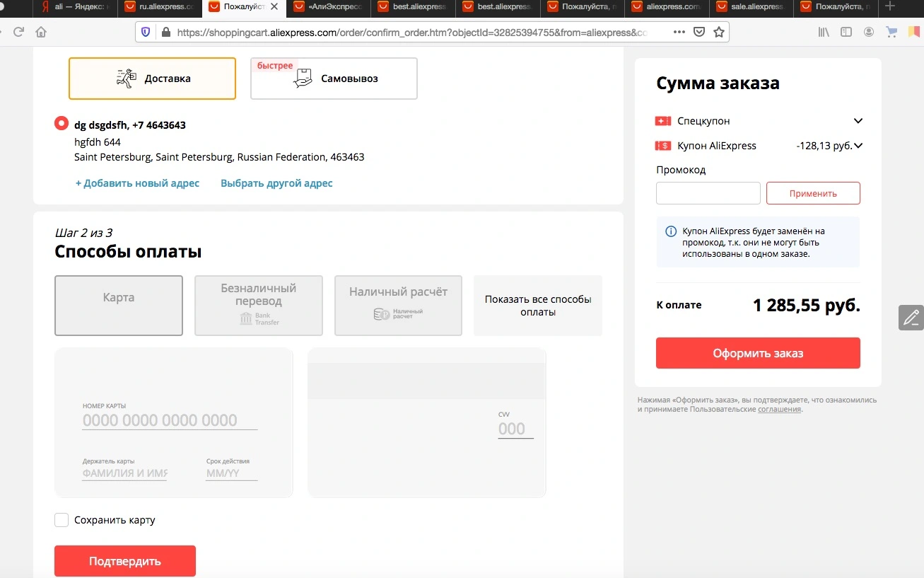Switch to the aliexpress.com tab
Image resolution: width=924 pixels, height=578 pixels.
[668, 7]
